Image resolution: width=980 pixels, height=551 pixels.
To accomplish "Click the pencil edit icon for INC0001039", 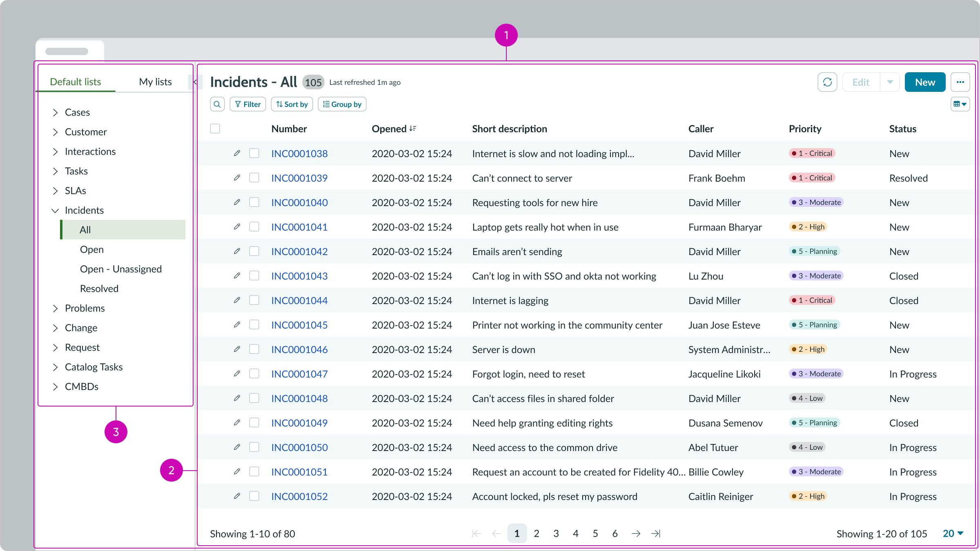I will pos(237,178).
